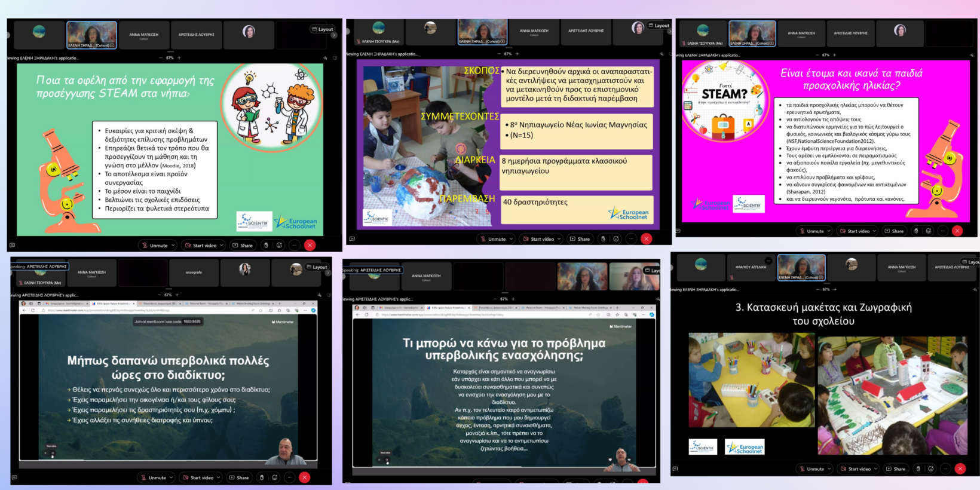The width and height of the screenshot is (980, 490).
Task: Open the more options ellipsis in the Μήπως δαπανώ window
Action: pyautogui.click(x=289, y=477)
